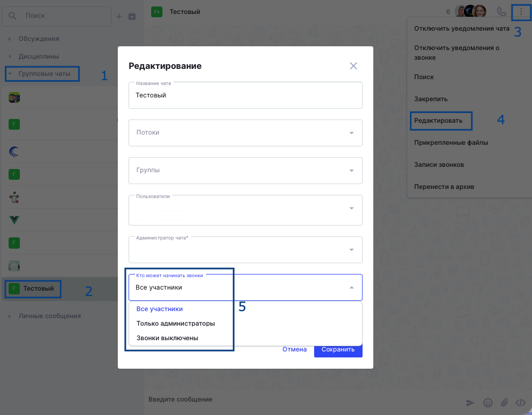532x415 pixels.
Task: Collapse the Групповые чаты section
Action: [x=42, y=74]
